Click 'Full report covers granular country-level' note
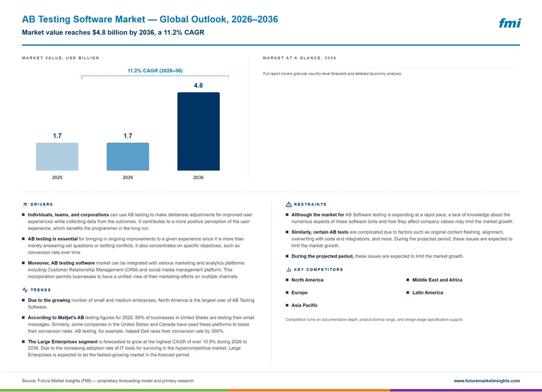542x392 pixels. coord(332,73)
